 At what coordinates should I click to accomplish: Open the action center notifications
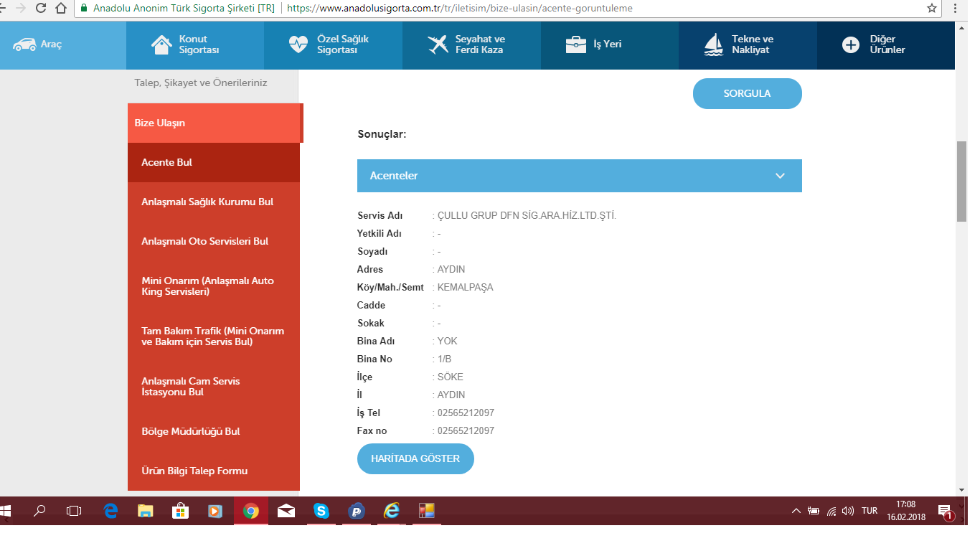[x=946, y=511]
